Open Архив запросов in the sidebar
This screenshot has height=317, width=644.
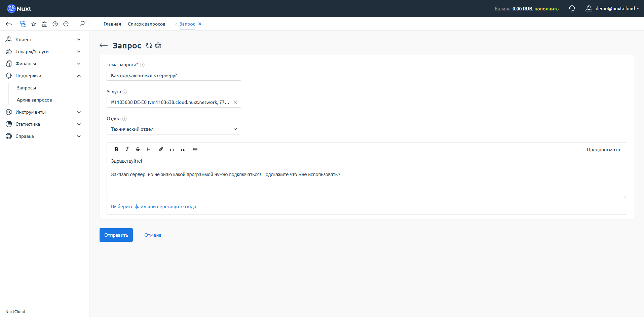[x=34, y=100]
